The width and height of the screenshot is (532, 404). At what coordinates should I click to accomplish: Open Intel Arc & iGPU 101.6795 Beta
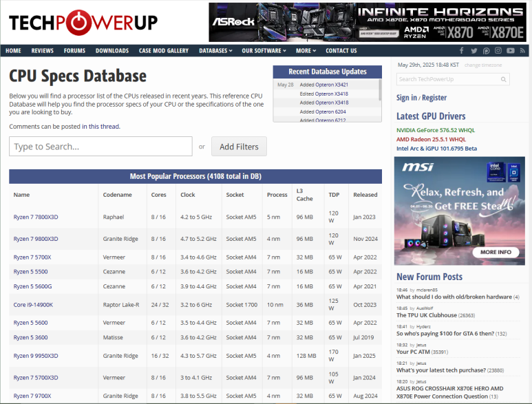(x=436, y=149)
